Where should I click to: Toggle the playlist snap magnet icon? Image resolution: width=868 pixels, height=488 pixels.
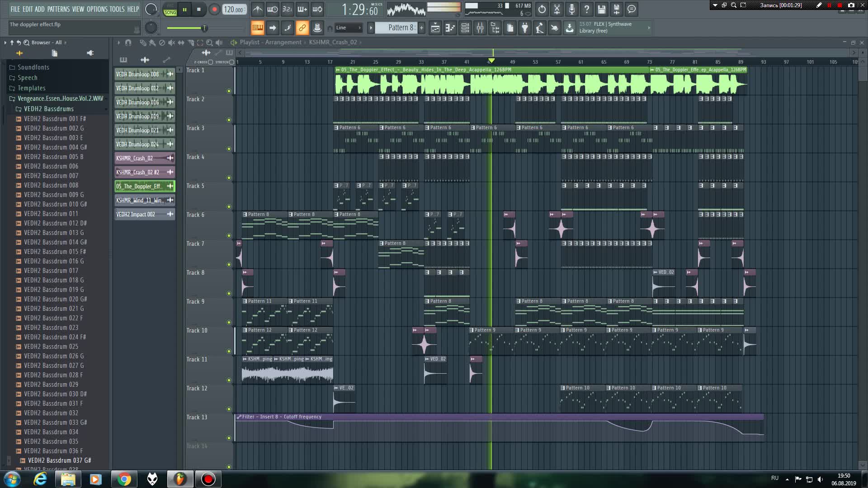pyautogui.click(x=128, y=42)
